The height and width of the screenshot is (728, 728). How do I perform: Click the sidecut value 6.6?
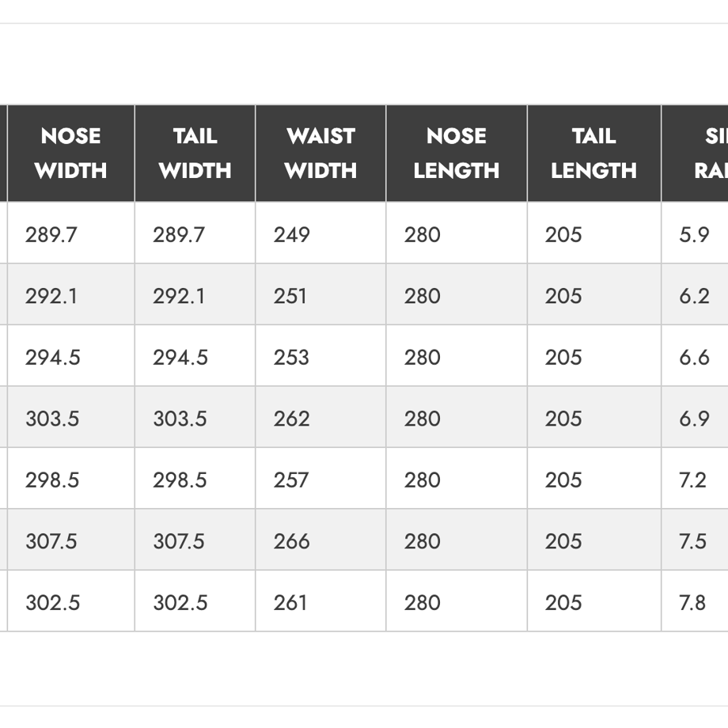coord(695,355)
